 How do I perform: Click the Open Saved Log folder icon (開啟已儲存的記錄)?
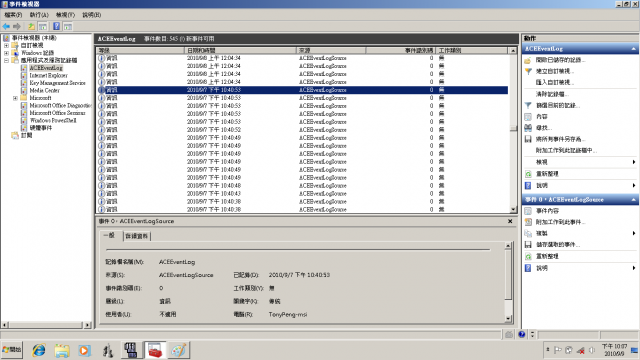click(x=528, y=60)
